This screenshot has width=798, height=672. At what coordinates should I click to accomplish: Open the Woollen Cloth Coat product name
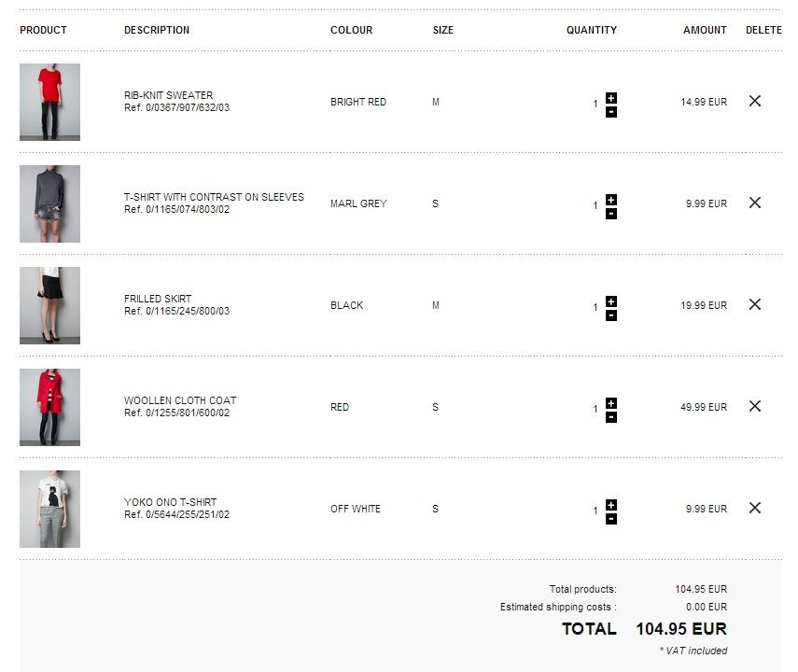click(180, 400)
